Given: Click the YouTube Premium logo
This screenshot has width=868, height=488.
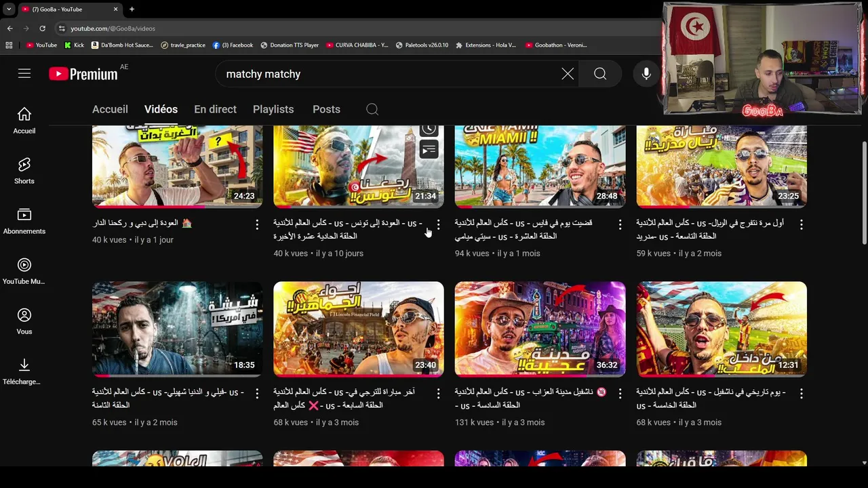Looking at the screenshot, I should 83,74.
